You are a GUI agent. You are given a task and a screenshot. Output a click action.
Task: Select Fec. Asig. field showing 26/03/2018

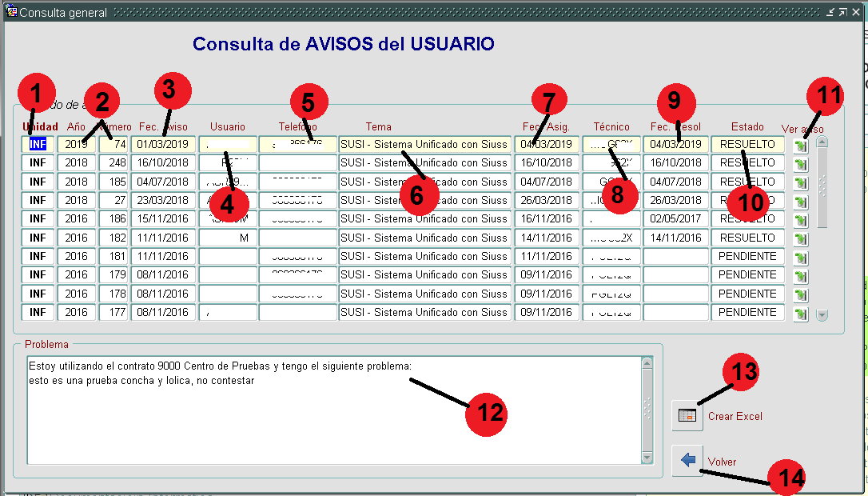547,200
